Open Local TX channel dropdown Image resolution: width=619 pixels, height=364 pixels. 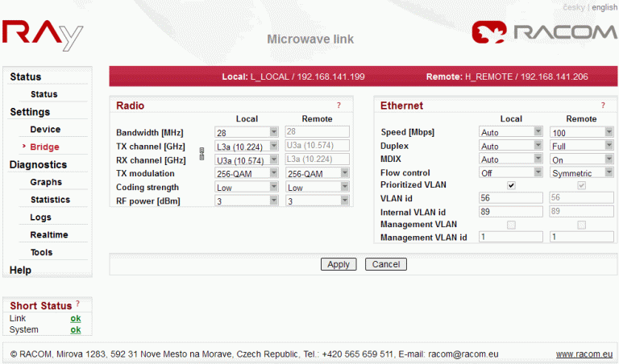pos(247,147)
